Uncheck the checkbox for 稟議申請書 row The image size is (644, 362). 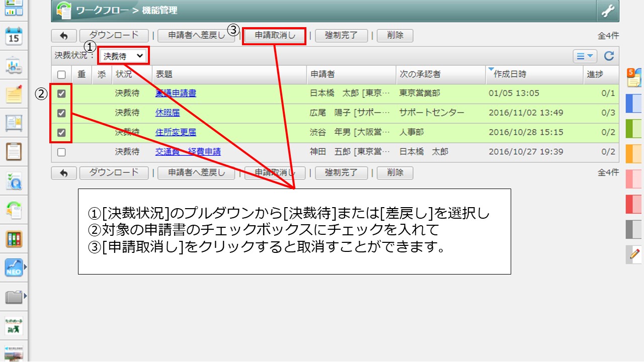[61, 94]
